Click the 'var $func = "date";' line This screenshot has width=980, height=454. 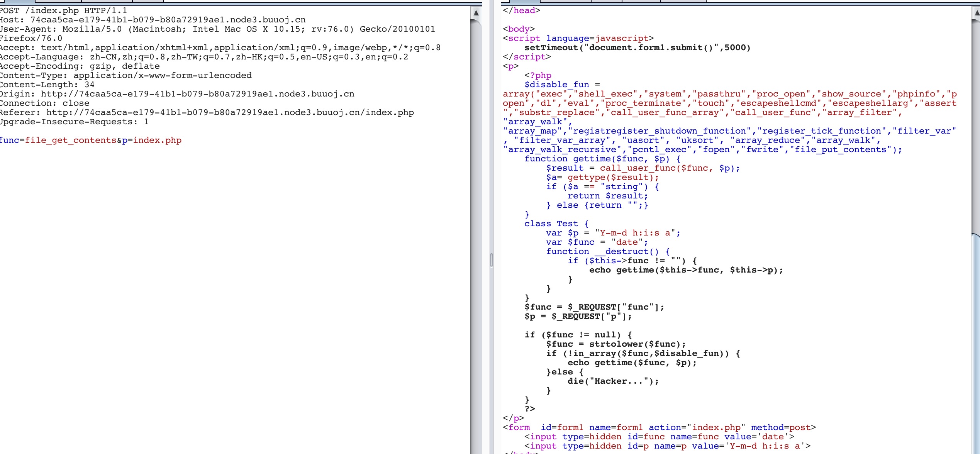pyautogui.click(x=597, y=242)
